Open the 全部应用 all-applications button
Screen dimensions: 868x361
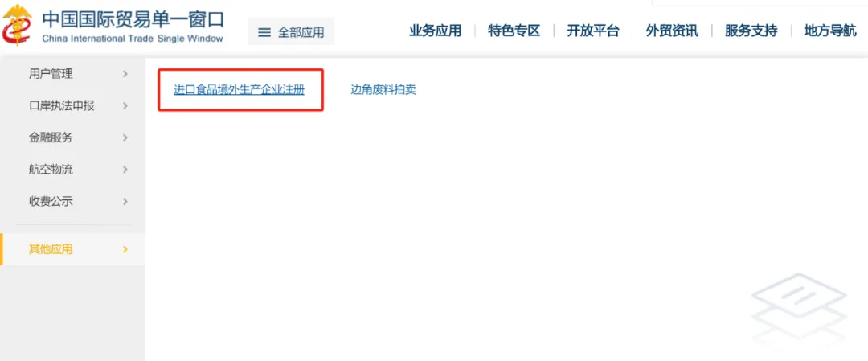pyautogui.click(x=291, y=31)
